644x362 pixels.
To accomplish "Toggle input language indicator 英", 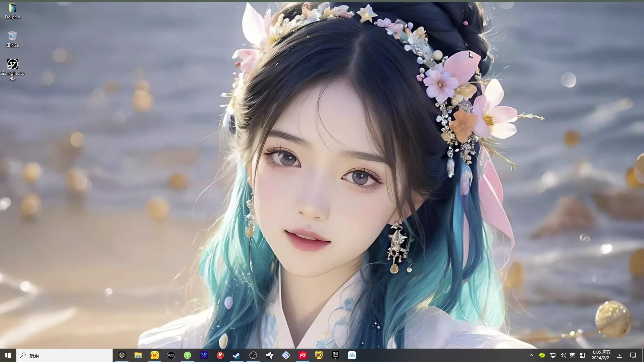I will click(x=572, y=355).
